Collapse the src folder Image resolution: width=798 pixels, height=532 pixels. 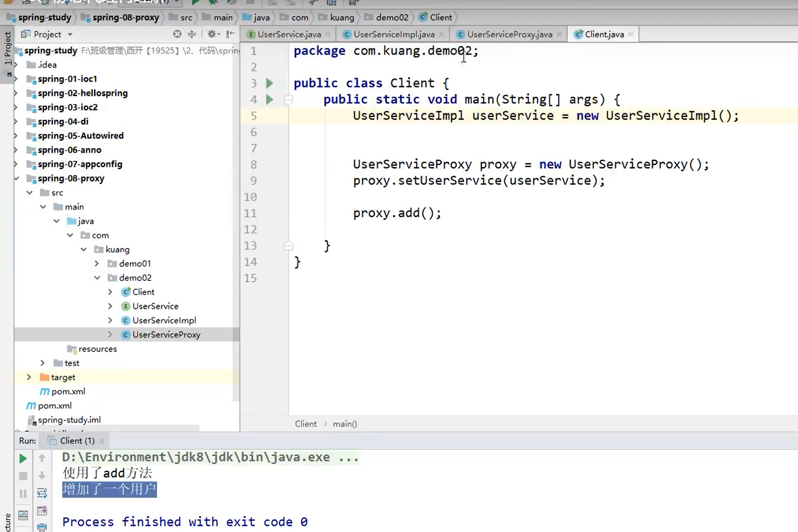(29, 193)
